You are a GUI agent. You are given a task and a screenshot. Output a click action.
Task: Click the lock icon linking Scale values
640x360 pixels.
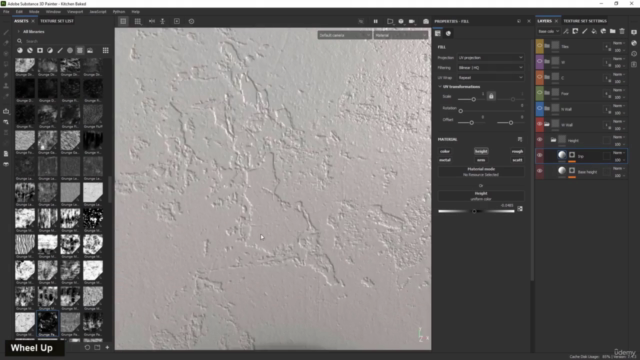[491, 96]
